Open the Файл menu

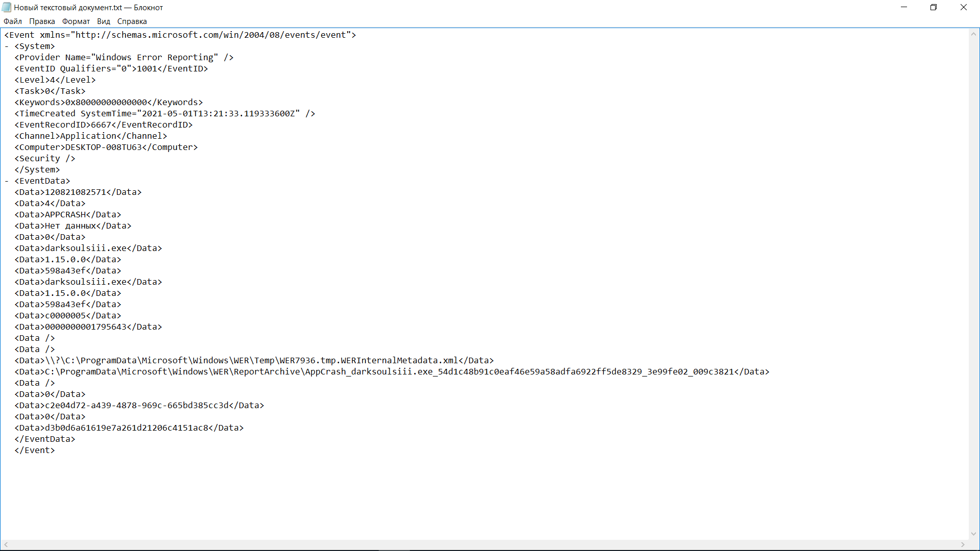click(x=13, y=21)
